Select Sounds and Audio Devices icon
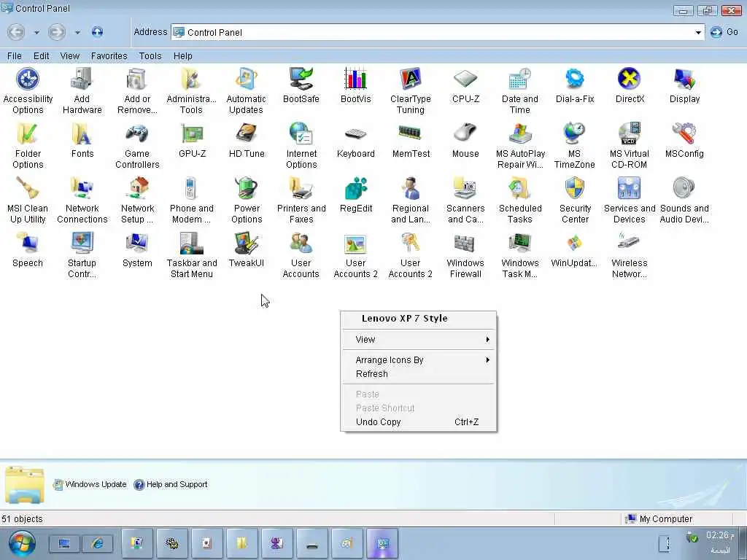 [x=684, y=189]
